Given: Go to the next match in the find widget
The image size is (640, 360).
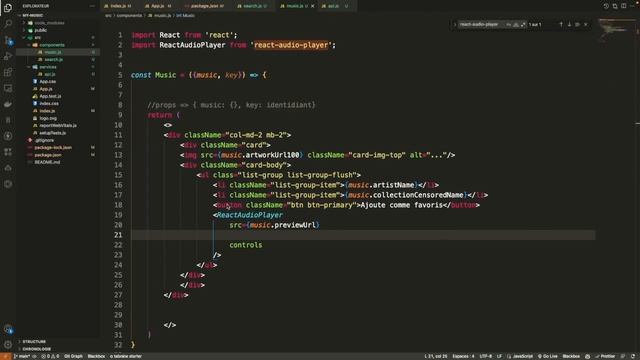Looking at the screenshot, I should [x=569, y=24].
